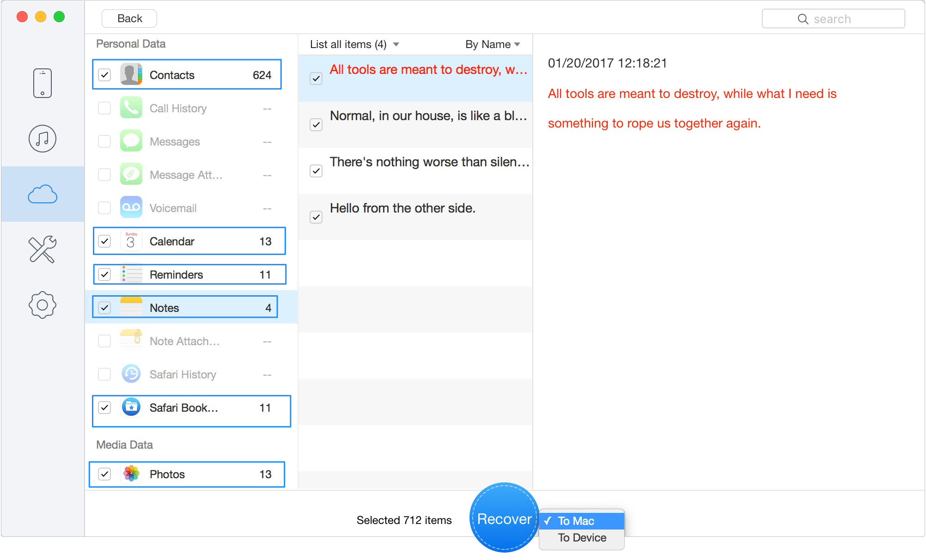This screenshot has height=560, width=926.
Task: Click the Photos flower icon
Action: 131,474
